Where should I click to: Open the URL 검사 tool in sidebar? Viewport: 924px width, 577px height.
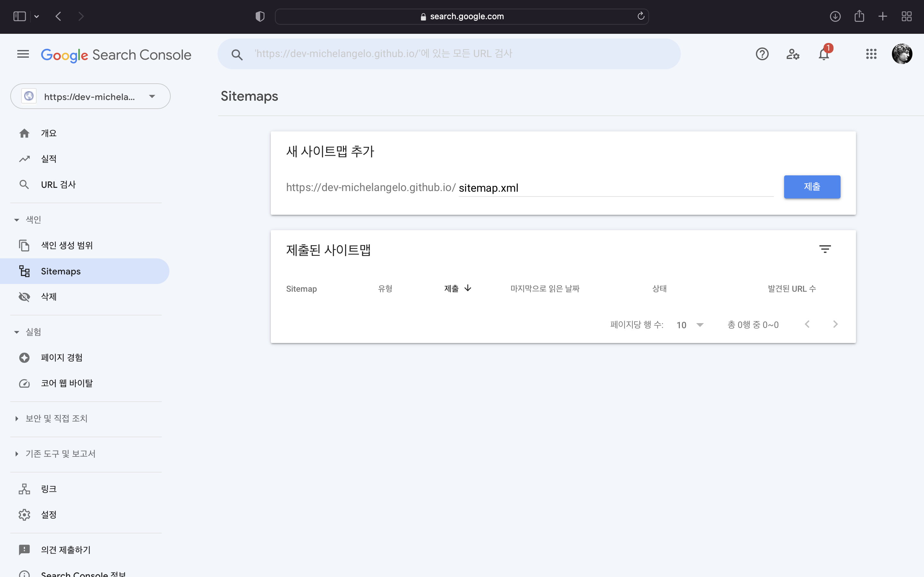[x=58, y=184]
